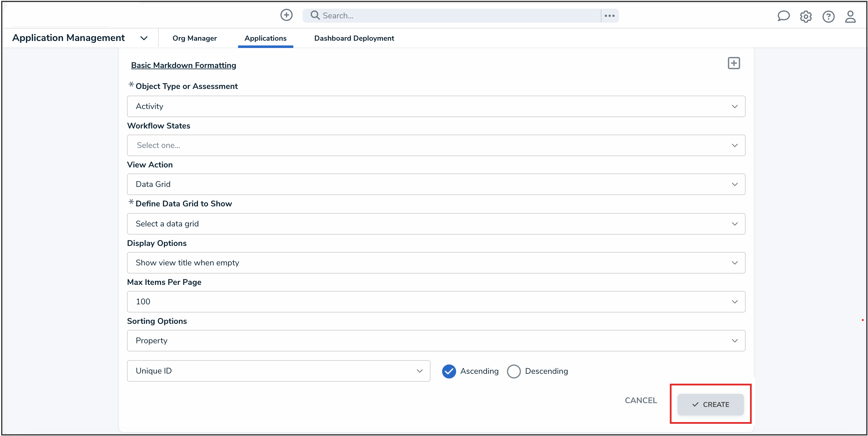This screenshot has width=868, height=436.
Task: Click the circled plus quick-add icon
Action: [x=286, y=15]
